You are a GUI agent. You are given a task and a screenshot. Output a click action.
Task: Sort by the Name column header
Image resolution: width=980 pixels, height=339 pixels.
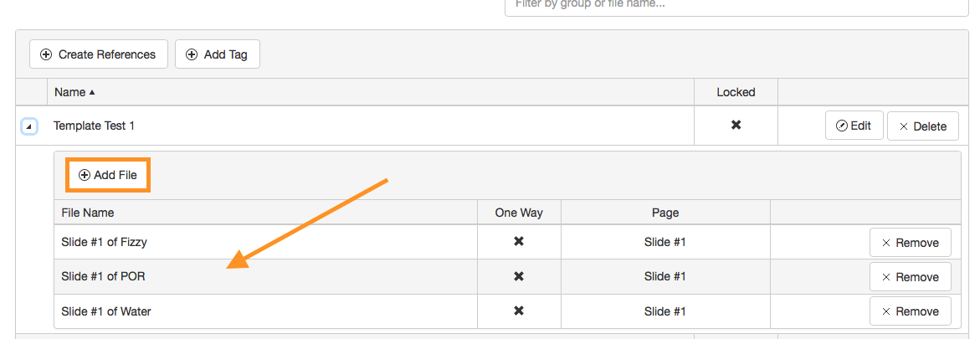click(74, 92)
